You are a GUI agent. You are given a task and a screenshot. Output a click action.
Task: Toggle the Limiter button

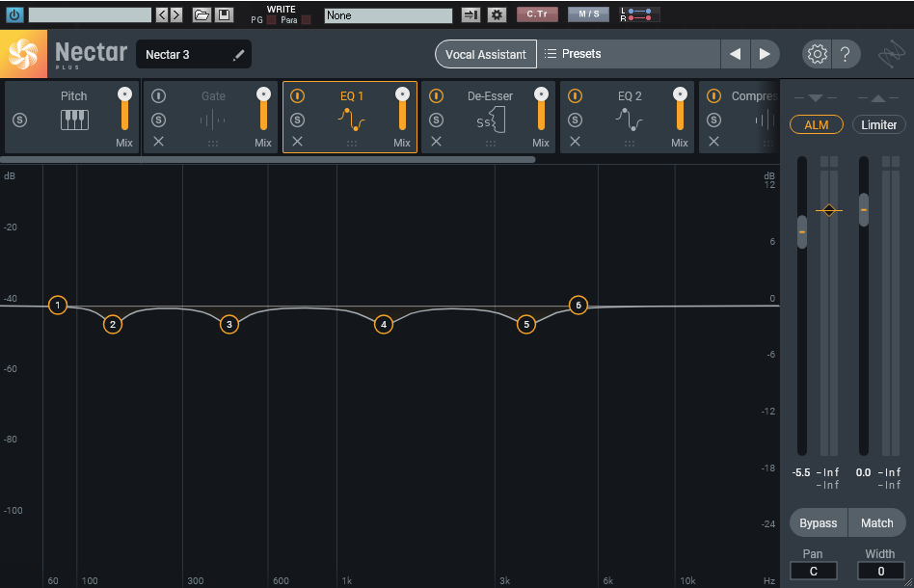pyautogui.click(x=879, y=124)
